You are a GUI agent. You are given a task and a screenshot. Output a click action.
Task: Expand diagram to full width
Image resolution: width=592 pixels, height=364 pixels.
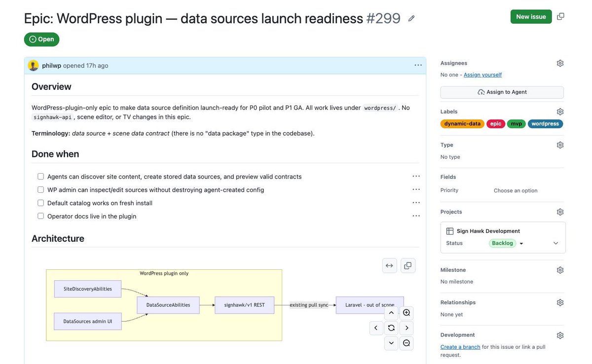click(389, 266)
